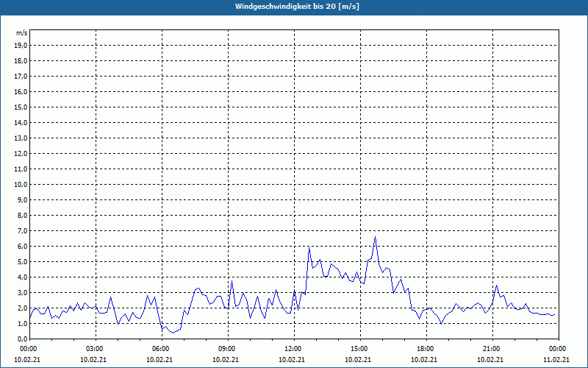Click the line spike just after 09:00
The image size is (588, 368).
tap(232, 281)
